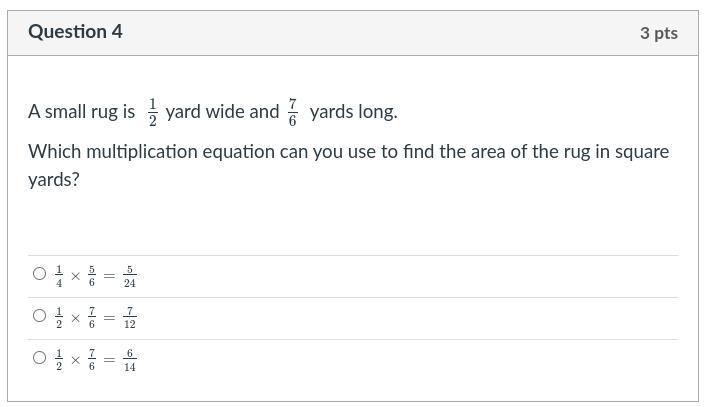Click the 5/6 fraction in the first answer
This screenshot has width=723, height=407.
click(91, 275)
